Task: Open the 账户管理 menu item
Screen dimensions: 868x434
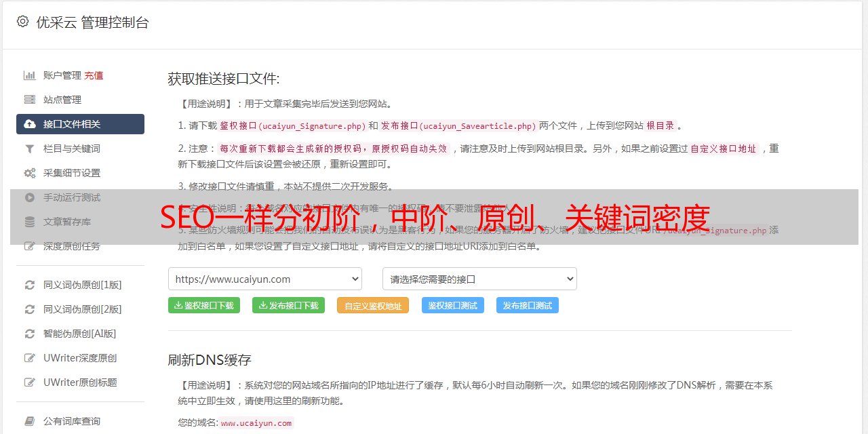Action: [62, 75]
